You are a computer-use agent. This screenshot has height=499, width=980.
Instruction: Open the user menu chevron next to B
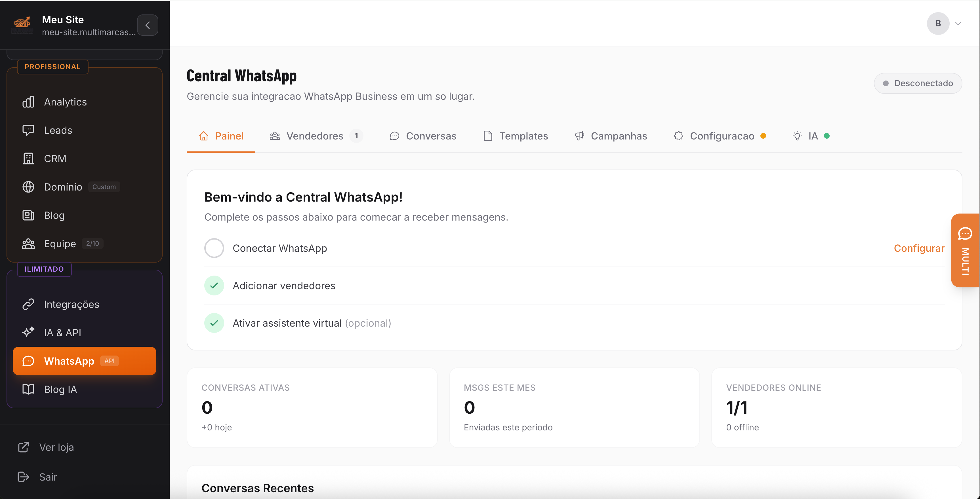click(958, 24)
